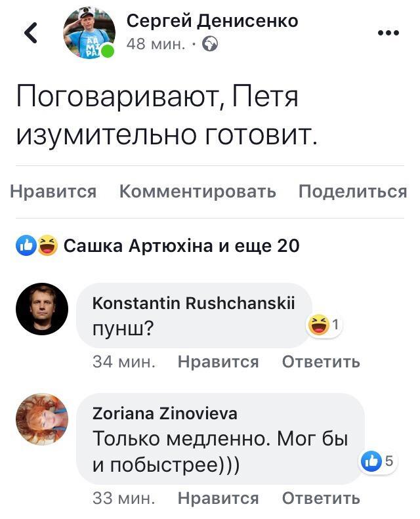Tap laughing reaction count on пунш comment
Screen dimensions: 420x519
coord(325,325)
